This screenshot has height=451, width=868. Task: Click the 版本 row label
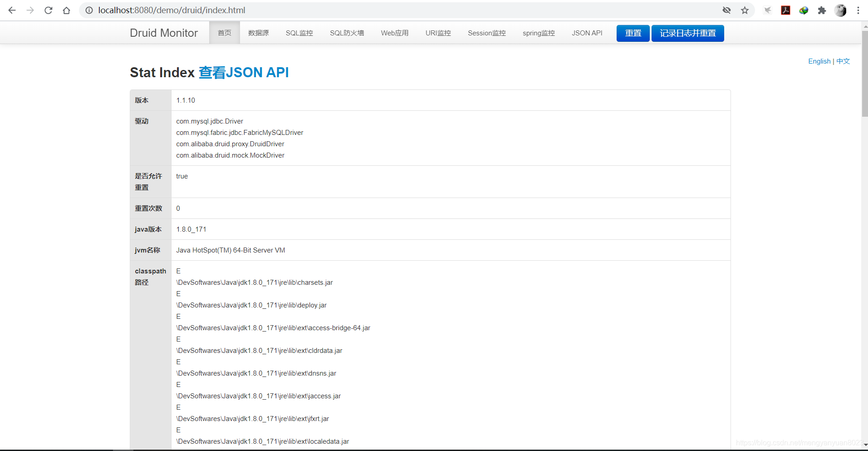coord(142,100)
